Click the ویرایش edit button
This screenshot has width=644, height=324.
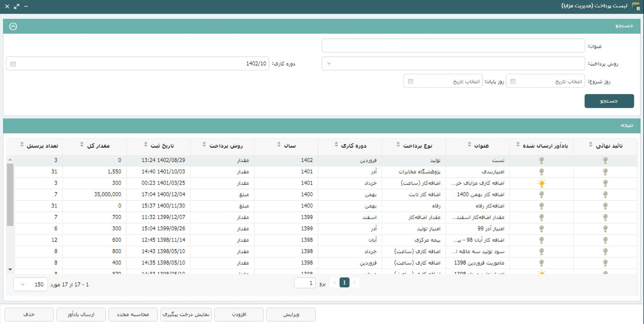click(x=291, y=315)
